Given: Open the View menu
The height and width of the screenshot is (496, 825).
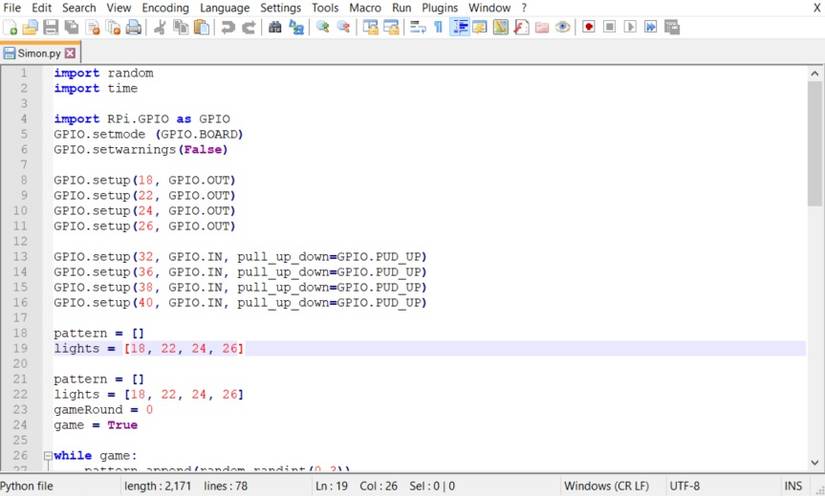Looking at the screenshot, I should 119,8.
